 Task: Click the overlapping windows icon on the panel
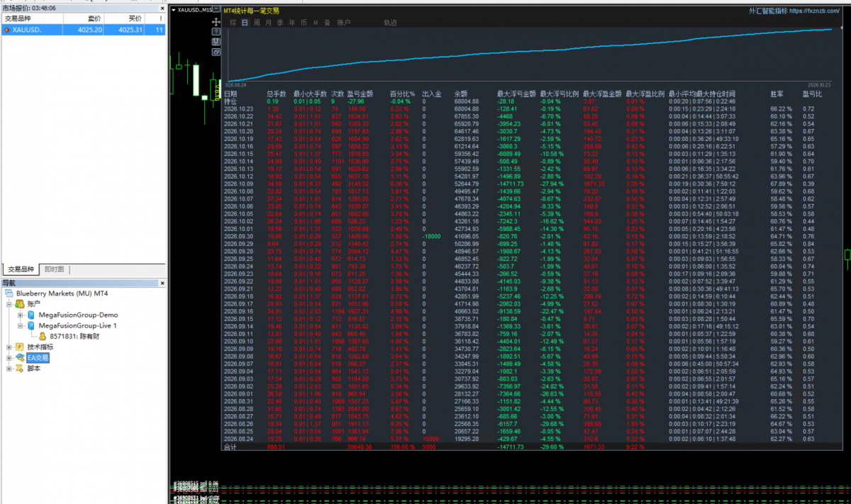[216, 52]
